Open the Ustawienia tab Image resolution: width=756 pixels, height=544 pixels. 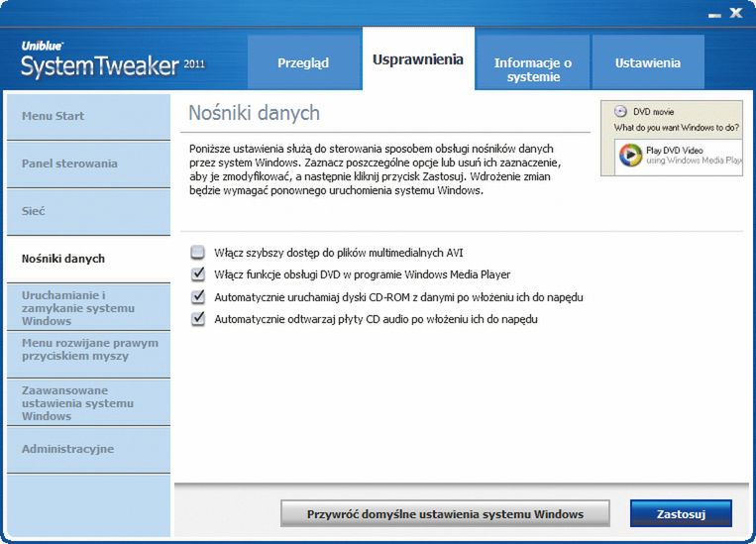(648, 62)
